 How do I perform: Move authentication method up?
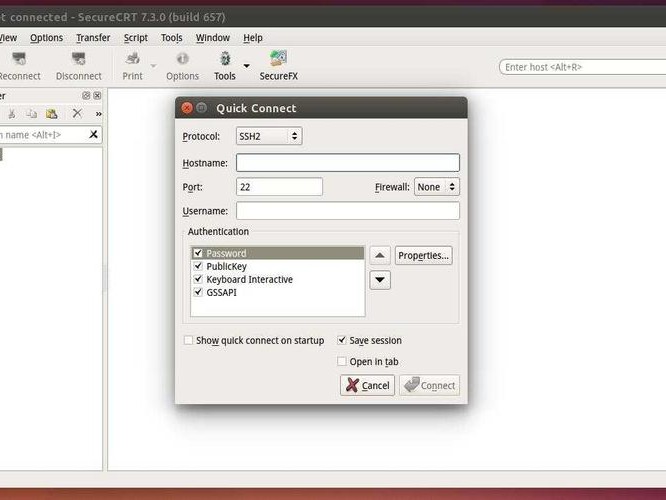tap(380, 255)
